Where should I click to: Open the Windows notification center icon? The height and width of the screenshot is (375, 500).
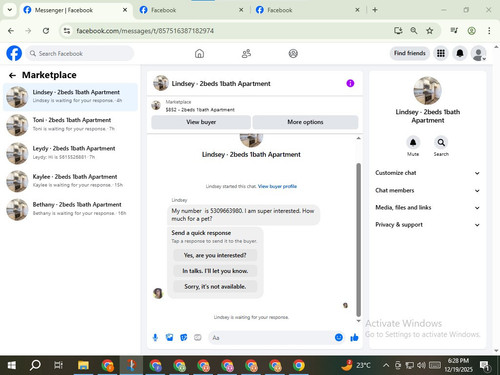(485, 366)
